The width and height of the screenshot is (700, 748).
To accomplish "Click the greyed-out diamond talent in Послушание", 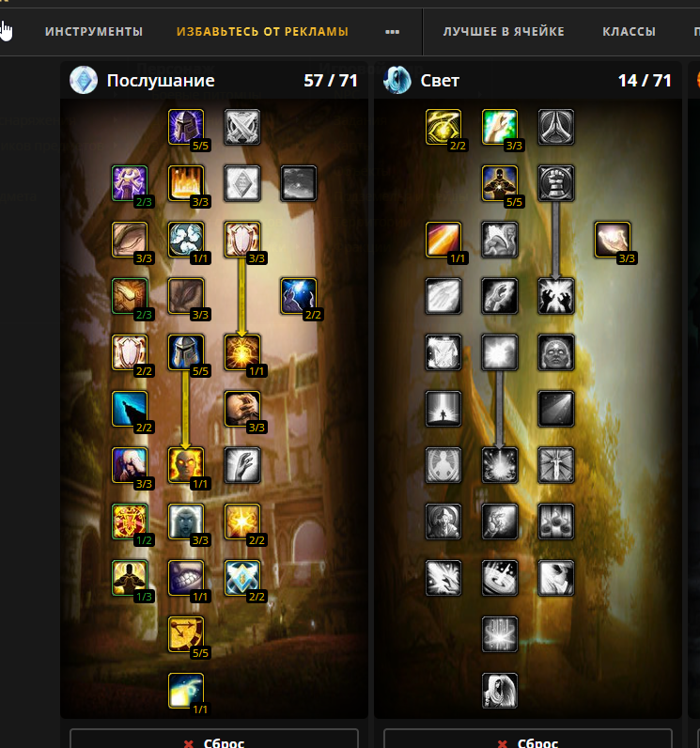I will point(242,183).
